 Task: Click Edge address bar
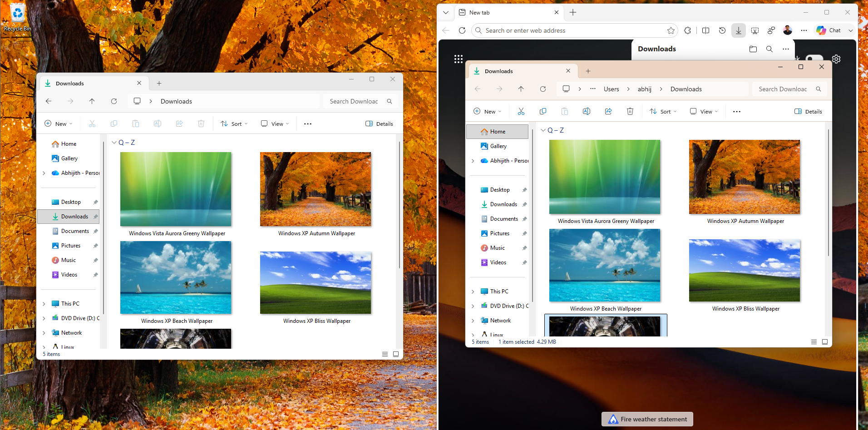[574, 30]
